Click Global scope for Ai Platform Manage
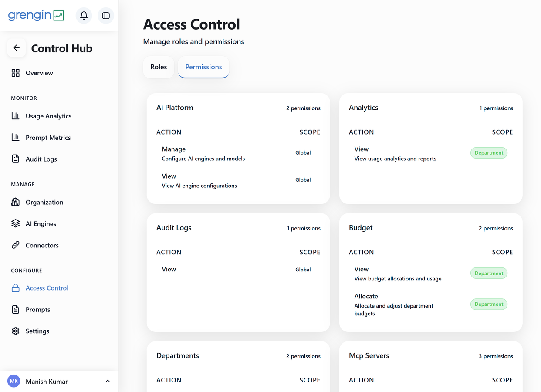Screen dimensions: 541x392 (x=303, y=153)
